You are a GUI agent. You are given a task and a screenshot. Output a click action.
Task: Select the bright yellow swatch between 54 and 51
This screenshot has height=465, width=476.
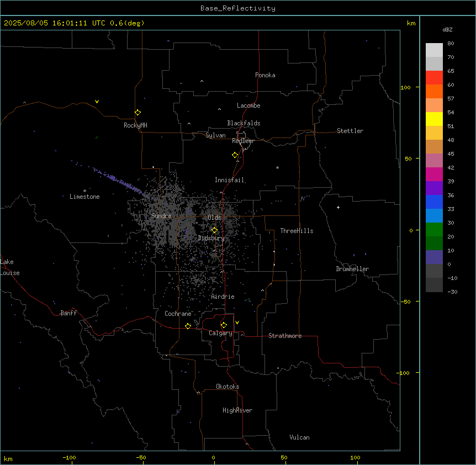tap(434, 119)
